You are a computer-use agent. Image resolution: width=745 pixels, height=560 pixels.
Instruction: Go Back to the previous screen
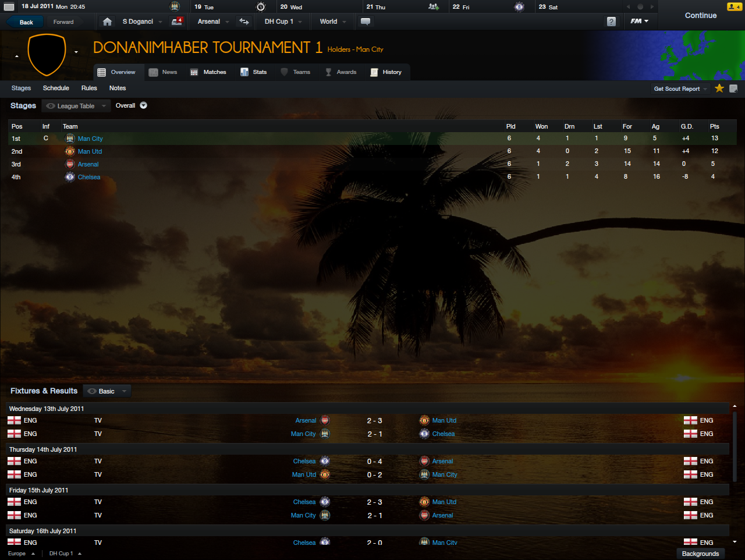pos(25,22)
